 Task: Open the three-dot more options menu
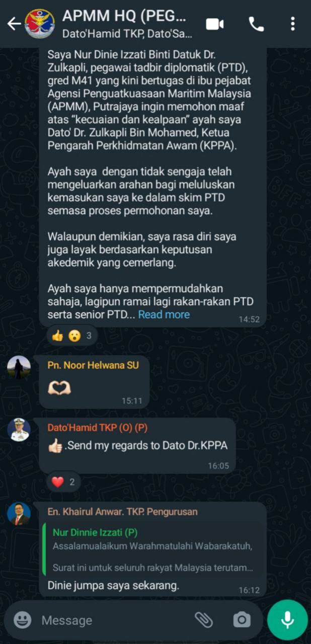[x=293, y=24]
